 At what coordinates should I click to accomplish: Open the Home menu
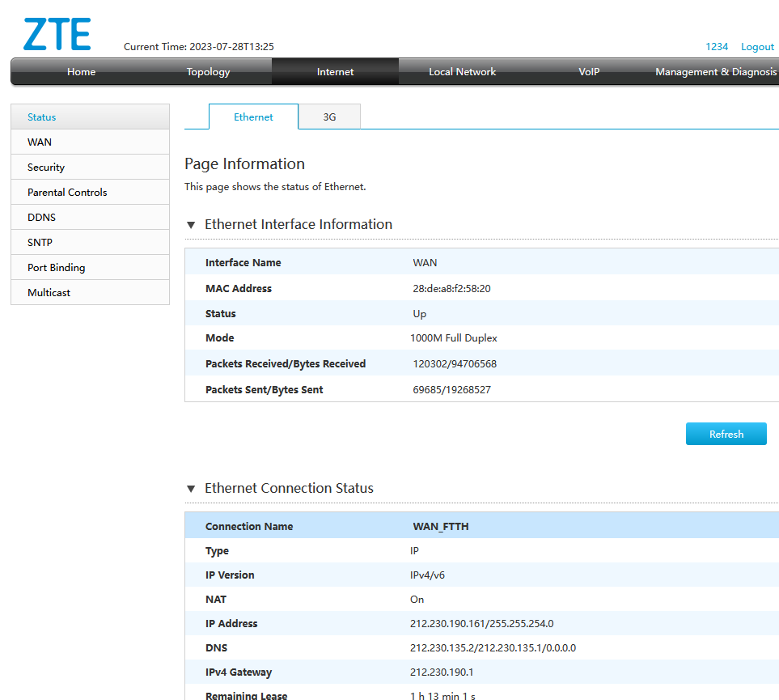[x=81, y=72]
